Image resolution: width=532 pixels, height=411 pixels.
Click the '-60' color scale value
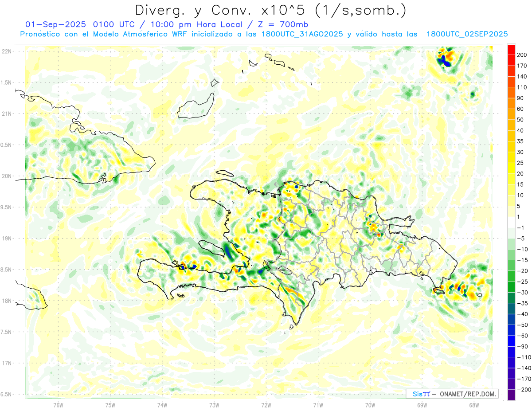523,336
